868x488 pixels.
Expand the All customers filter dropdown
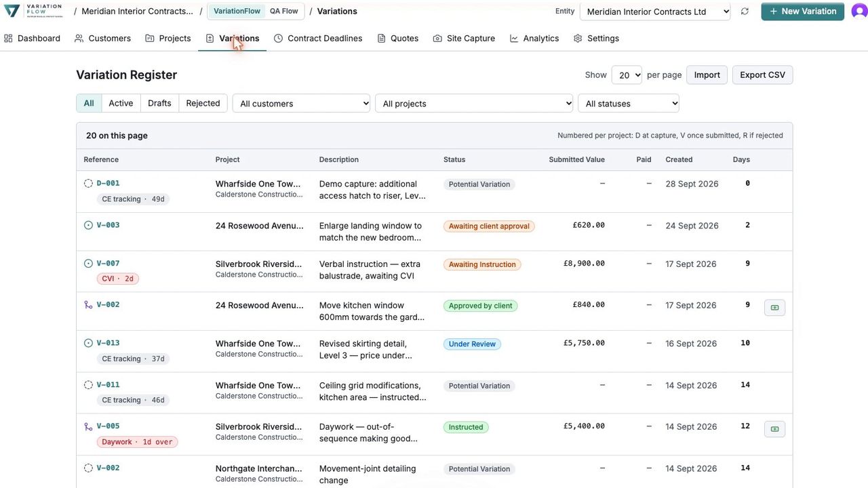(x=301, y=104)
